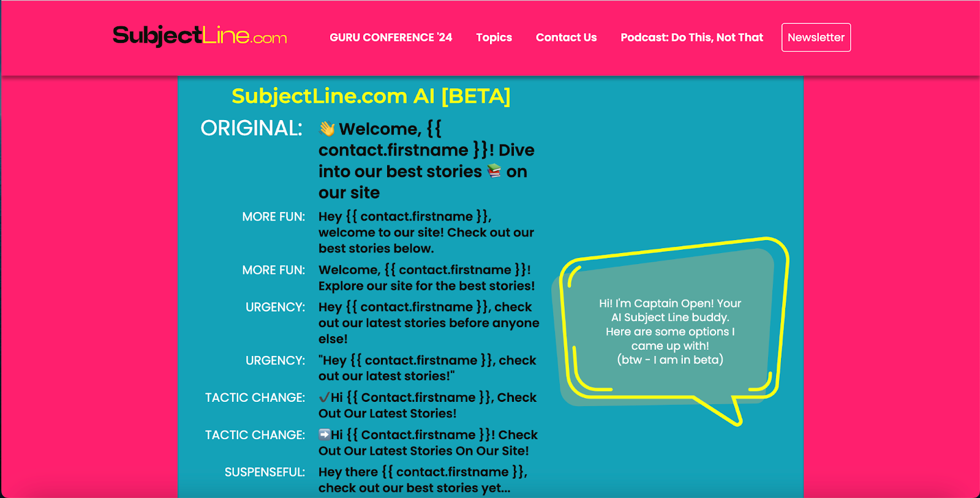980x498 pixels.
Task: Click 'Out Our Latest Stories!' check mark suggestion
Action: (x=428, y=406)
